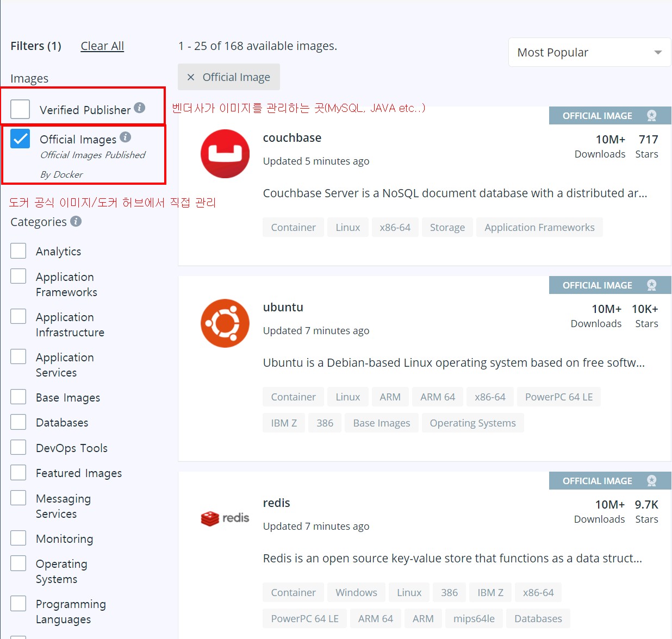Check the Databases category checkbox
Image resolution: width=672 pixels, height=639 pixels.
point(18,422)
